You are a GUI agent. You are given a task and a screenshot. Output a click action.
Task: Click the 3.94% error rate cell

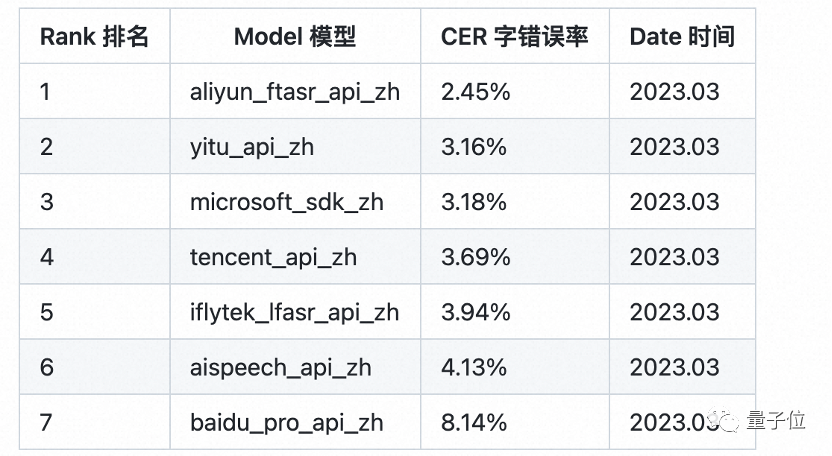click(x=476, y=312)
